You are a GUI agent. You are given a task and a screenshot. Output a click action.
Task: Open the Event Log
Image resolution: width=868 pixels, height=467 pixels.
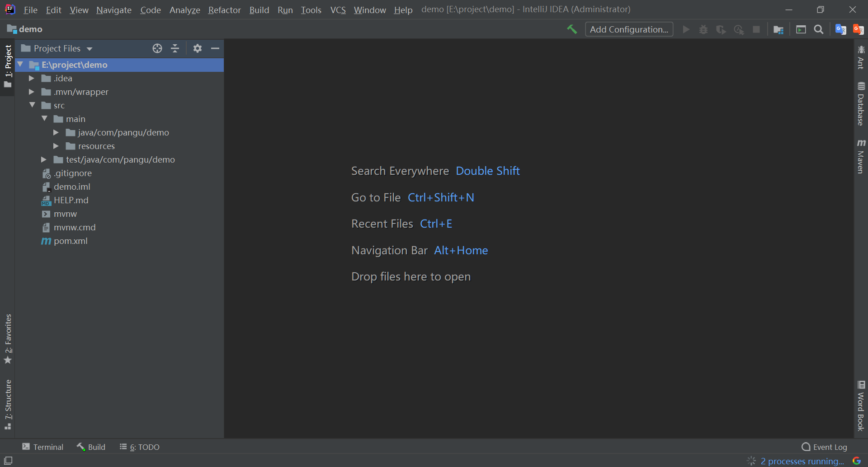coord(824,447)
